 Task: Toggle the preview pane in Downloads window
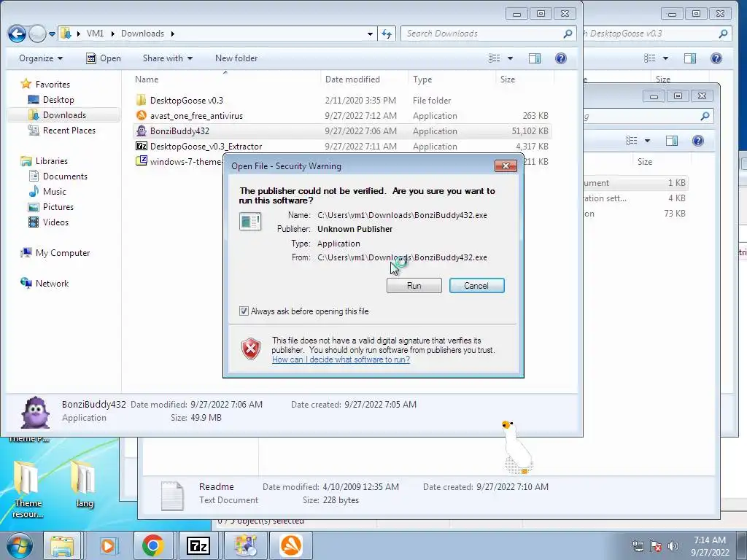click(535, 58)
